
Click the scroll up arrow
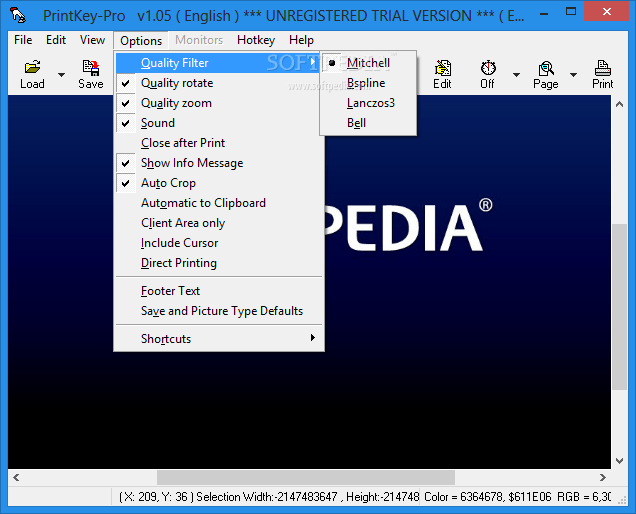[x=619, y=104]
